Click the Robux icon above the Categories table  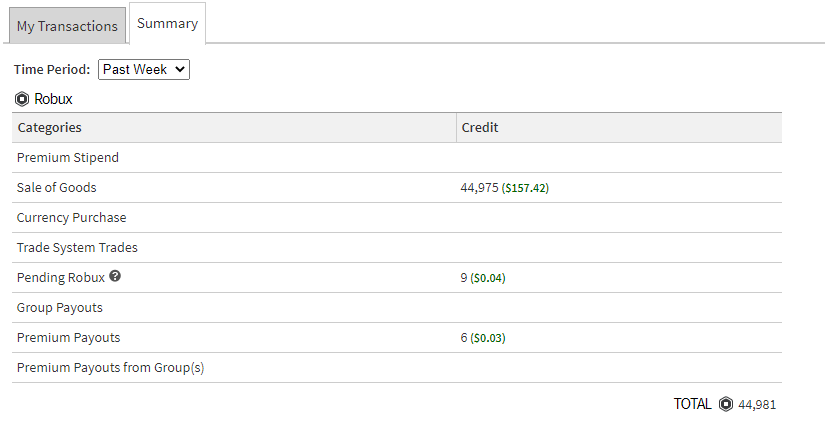(22, 99)
